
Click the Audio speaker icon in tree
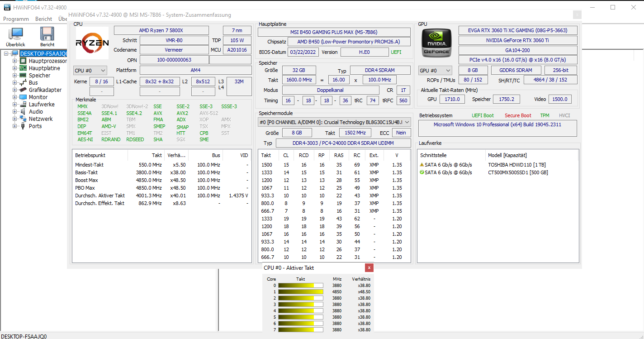click(23, 112)
